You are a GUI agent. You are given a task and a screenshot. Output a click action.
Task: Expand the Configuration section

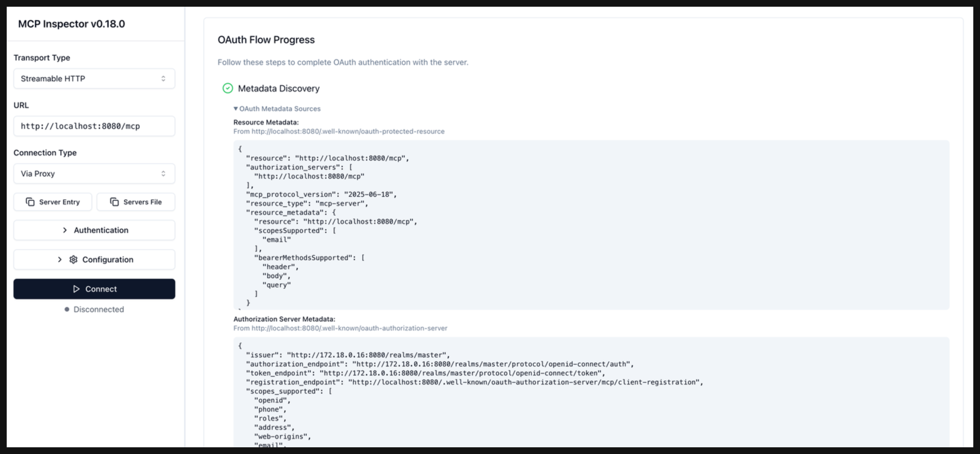[94, 260]
